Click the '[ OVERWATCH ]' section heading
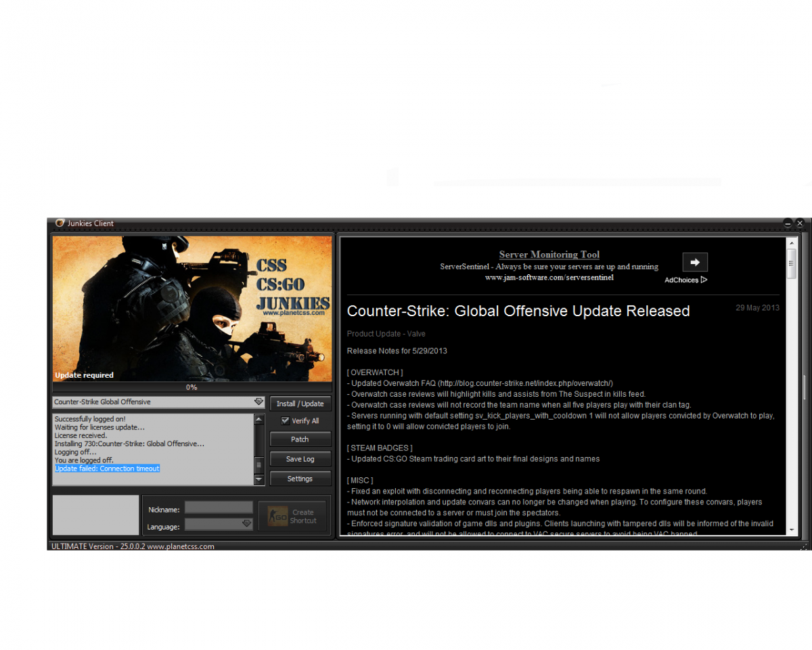Screen dimensions: 812x650 pyautogui.click(x=375, y=372)
